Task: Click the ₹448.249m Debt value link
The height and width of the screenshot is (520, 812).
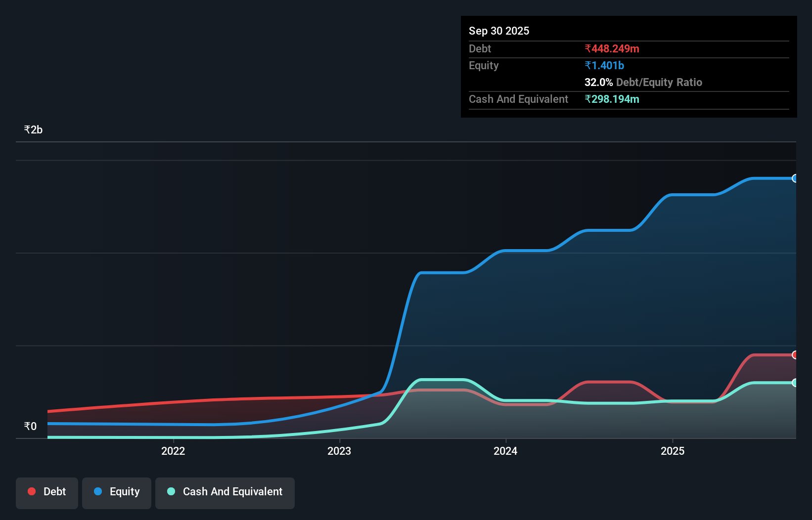Action: point(612,48)
